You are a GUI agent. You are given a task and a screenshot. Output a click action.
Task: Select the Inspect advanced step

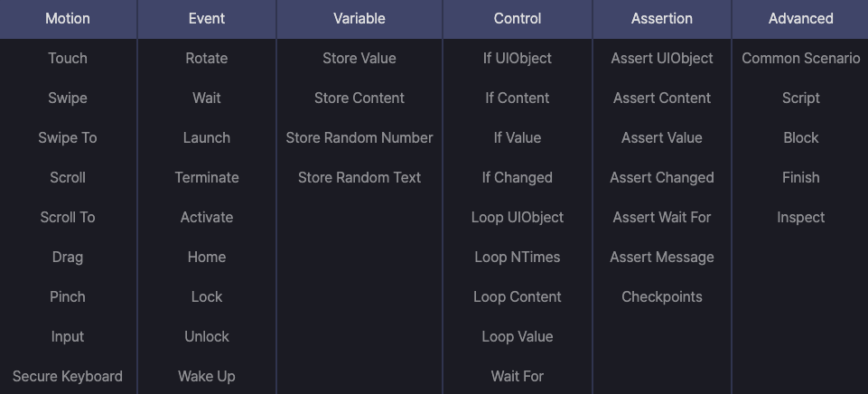tap(800, 217)
